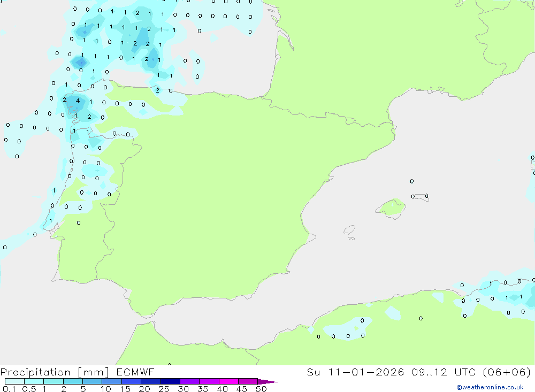Viewport: 535px width, 392px height.
Task: Click the '25' legend scale label
Action: coord(164,389)
